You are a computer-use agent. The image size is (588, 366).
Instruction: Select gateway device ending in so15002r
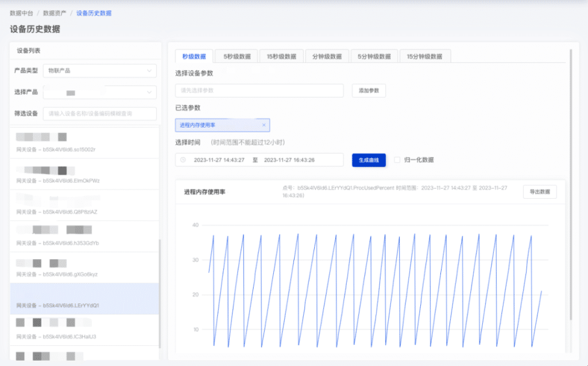click(x=84, y=142)
